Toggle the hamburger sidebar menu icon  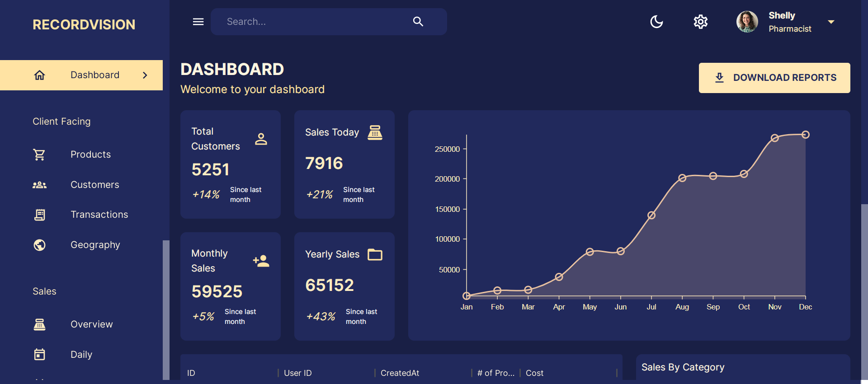198,22
